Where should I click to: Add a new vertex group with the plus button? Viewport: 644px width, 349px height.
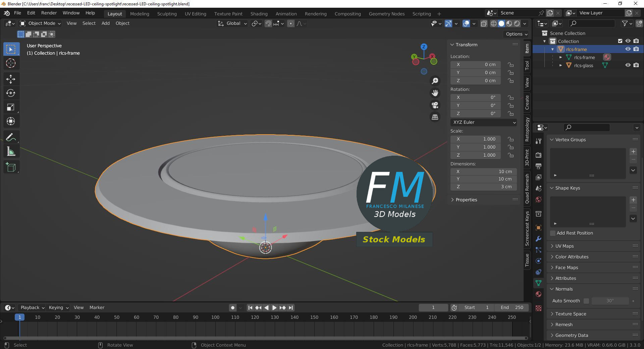tap(634, 152)
